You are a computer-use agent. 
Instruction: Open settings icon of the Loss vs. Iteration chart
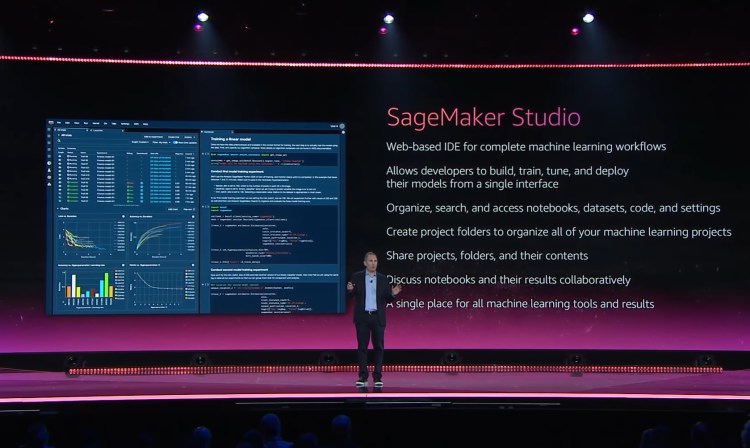pos(123,217)
